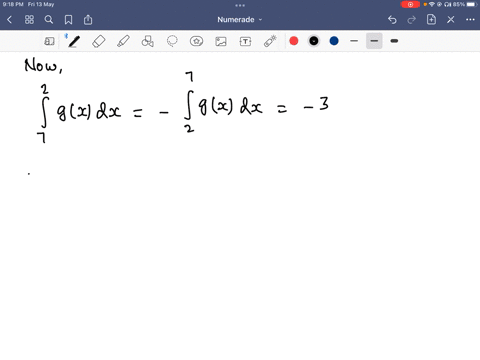
Task: Select the thickest stroke width
Action: 394,41
